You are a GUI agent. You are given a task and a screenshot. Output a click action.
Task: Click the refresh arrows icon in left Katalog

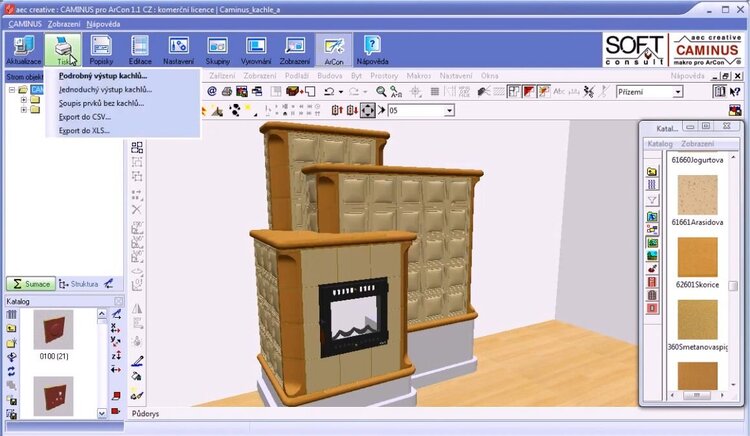pyautogui.click(x=12, y=371)
